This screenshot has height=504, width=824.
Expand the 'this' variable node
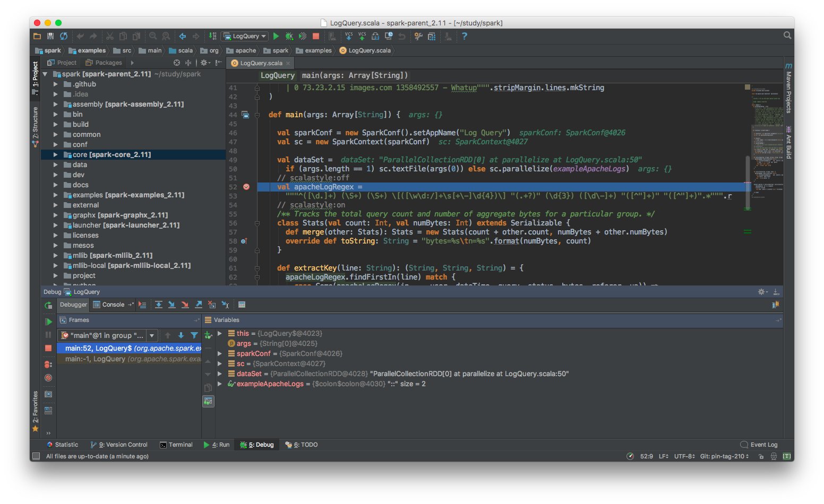tap(220, 333)
